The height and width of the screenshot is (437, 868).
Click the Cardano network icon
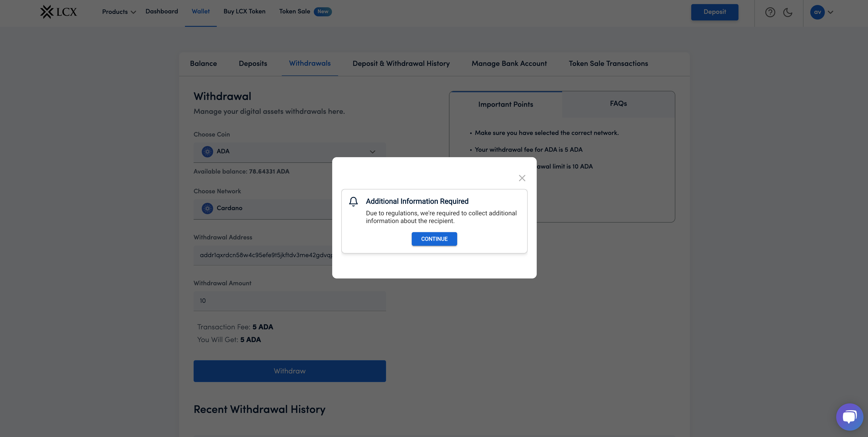click(x=207, y=208)
